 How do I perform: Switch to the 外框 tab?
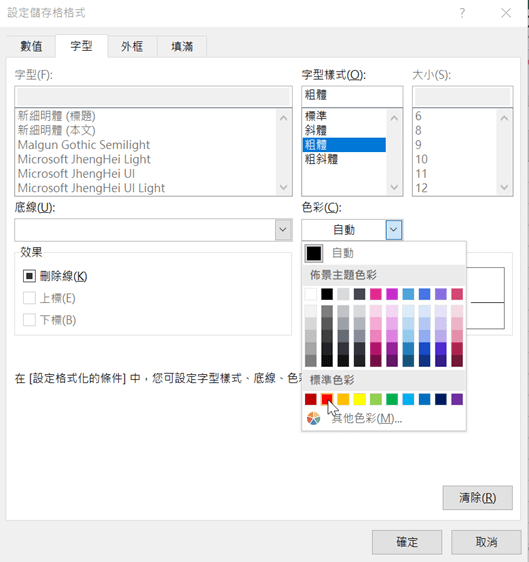point(132,46)
